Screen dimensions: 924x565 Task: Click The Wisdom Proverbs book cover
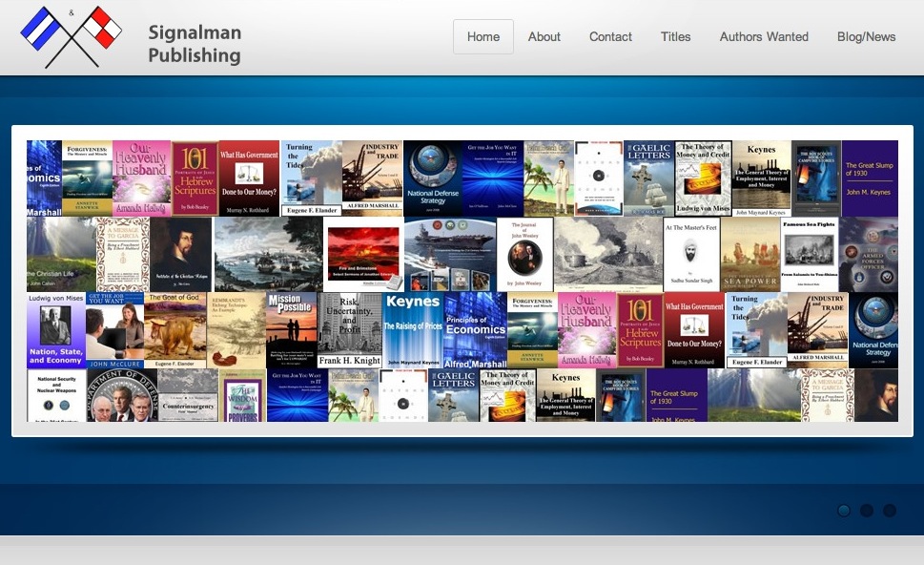[243, 395]
